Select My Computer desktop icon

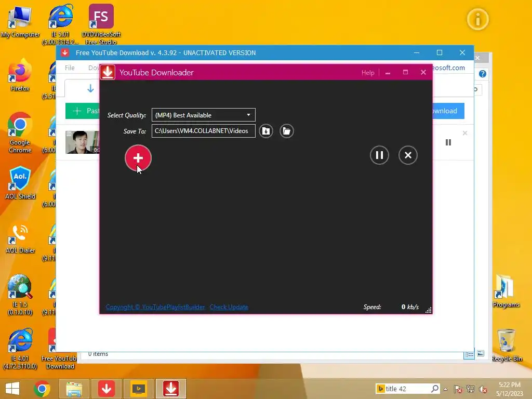pos(20,22)
